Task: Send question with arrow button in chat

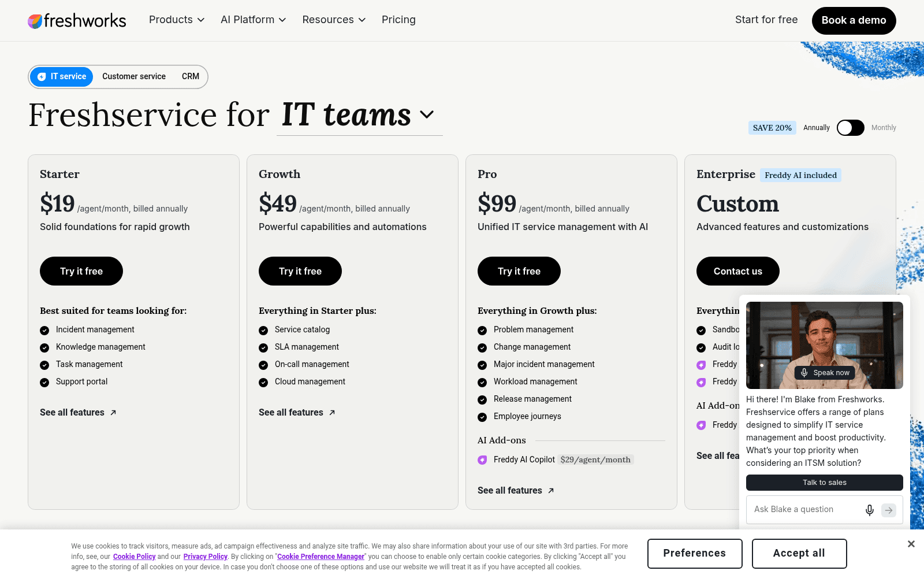Action: click(x=889, y=510)
